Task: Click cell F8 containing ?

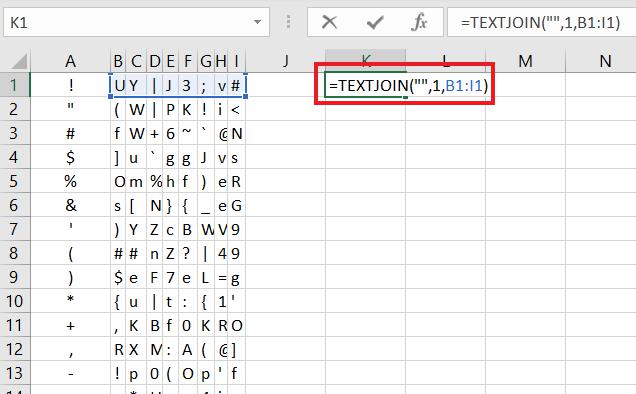Action: coord(188,252)
